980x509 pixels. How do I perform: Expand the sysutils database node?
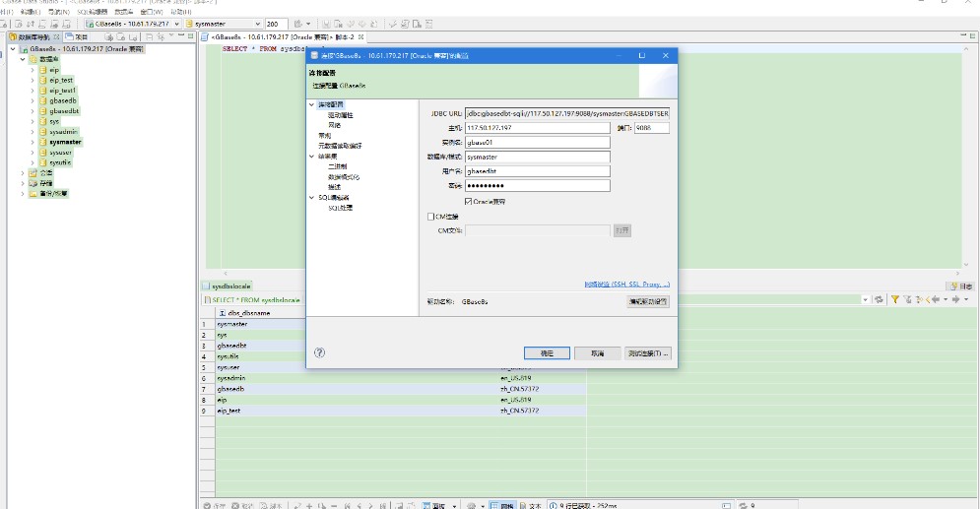pos(33,162)
